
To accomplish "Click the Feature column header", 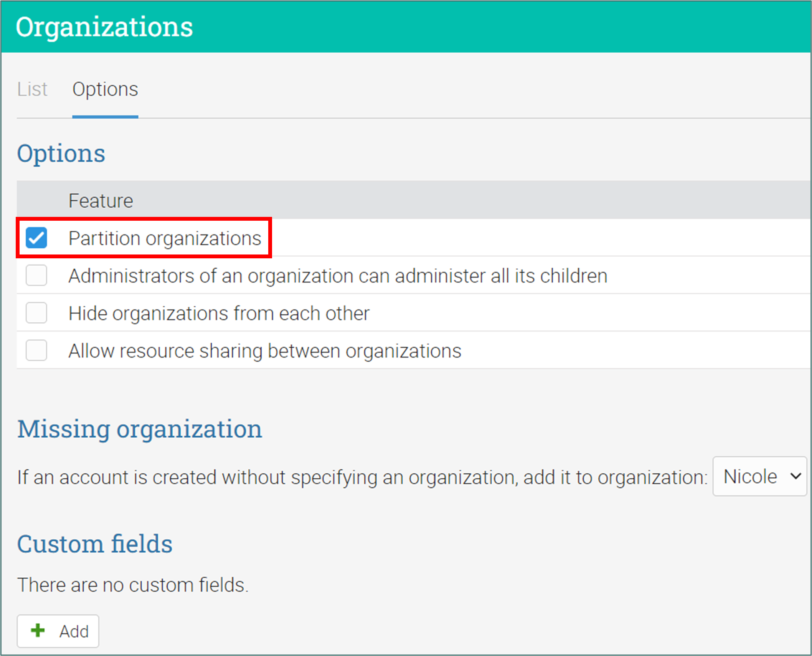I will coord(101,201).
